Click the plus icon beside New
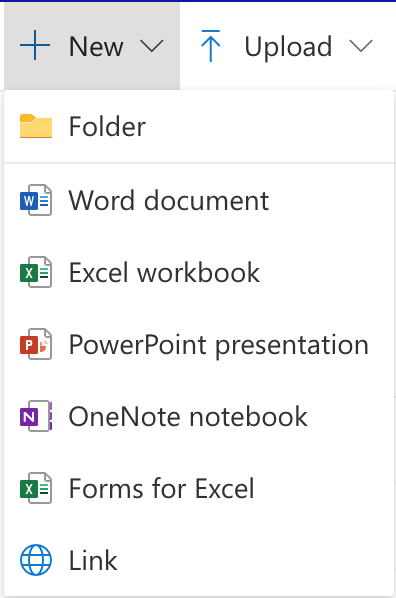Screen dimensions: 396x598 35,46
